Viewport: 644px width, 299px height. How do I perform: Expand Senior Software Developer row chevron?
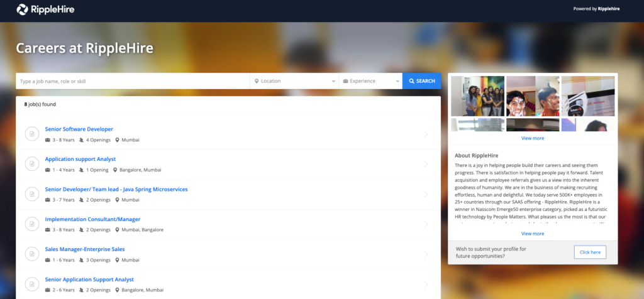tap(426, 134)
